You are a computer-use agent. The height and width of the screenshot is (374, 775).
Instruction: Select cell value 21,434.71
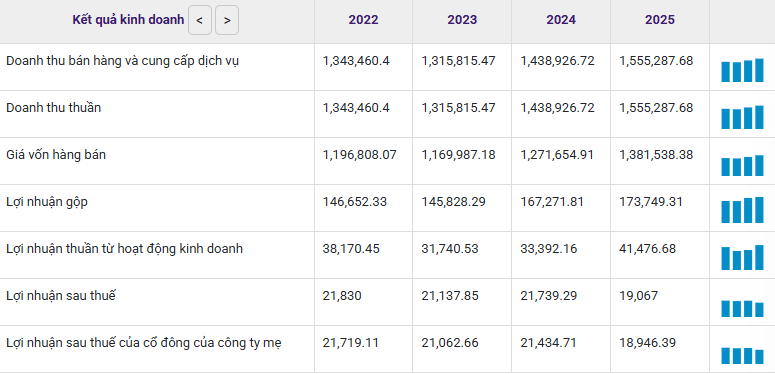[548, 343]
